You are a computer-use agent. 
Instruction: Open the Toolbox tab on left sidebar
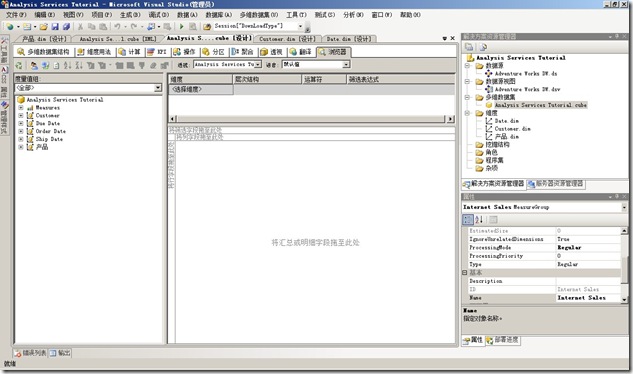tap(4, 50)
